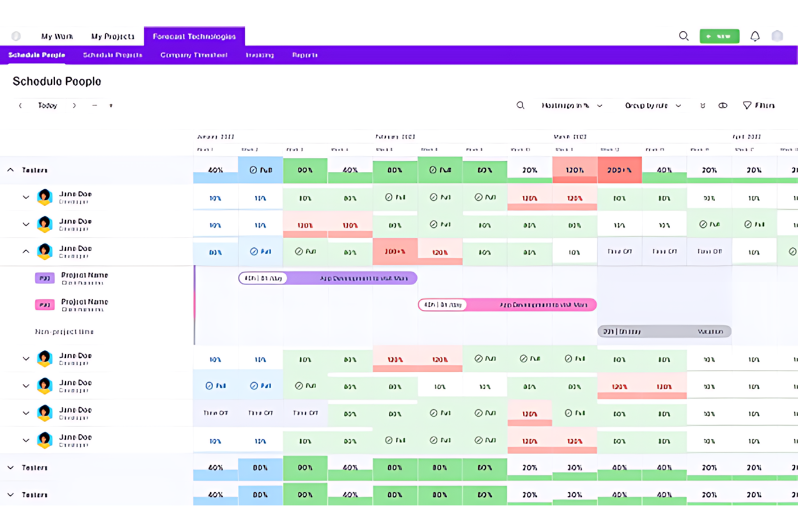Select the purple App Development allocation bar

pos(328,278)
